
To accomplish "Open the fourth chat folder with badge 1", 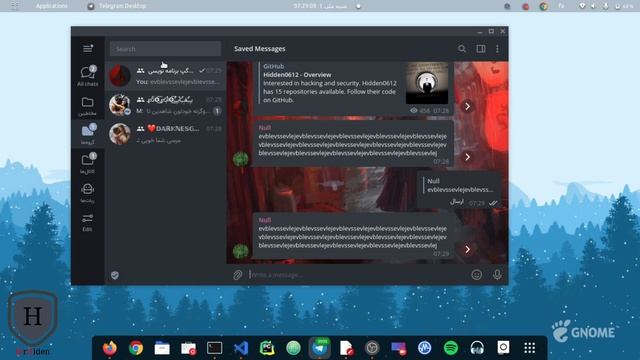I will point(88,164).
